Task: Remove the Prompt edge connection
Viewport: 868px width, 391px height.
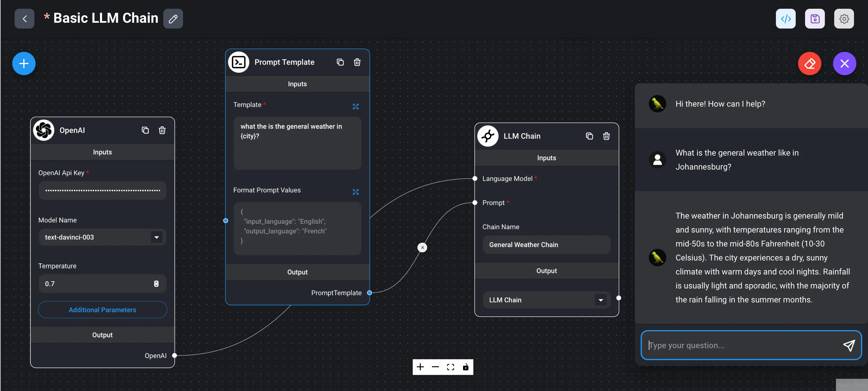Action: 422,248
